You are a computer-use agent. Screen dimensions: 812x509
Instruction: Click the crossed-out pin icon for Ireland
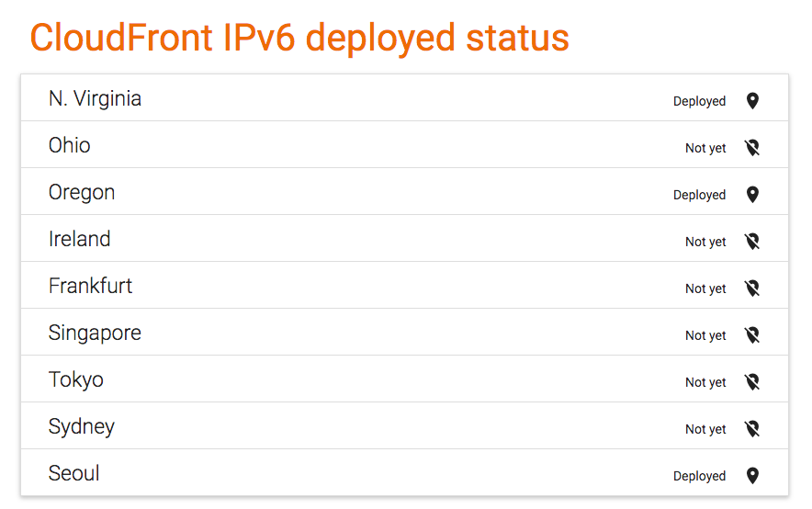752,242
